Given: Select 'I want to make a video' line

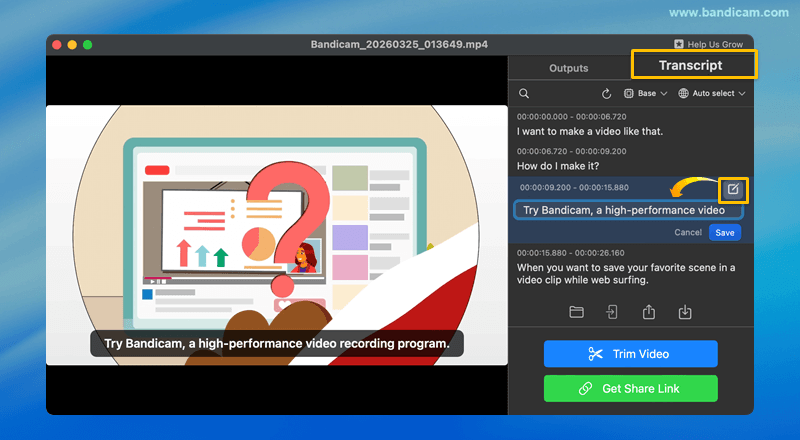Looking at the screenshot, I should (589, 131).
